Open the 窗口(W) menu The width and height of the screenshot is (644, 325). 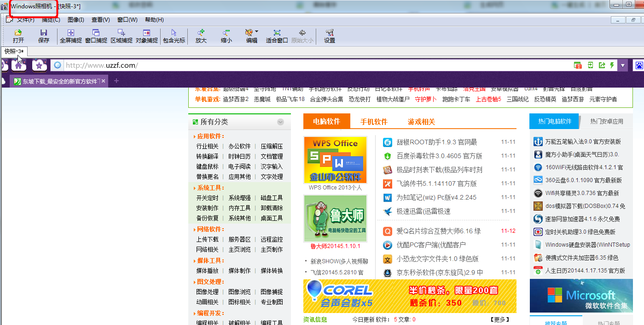tap(128, 20)
